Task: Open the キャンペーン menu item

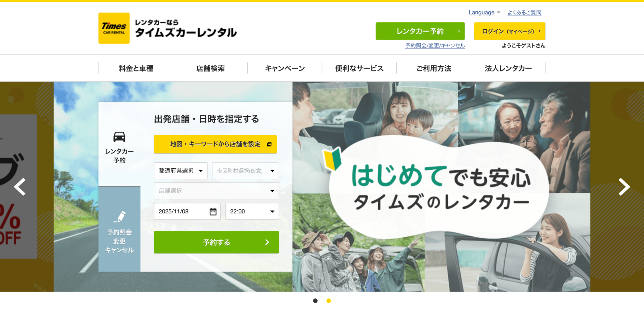Action: tap(285, 68)
